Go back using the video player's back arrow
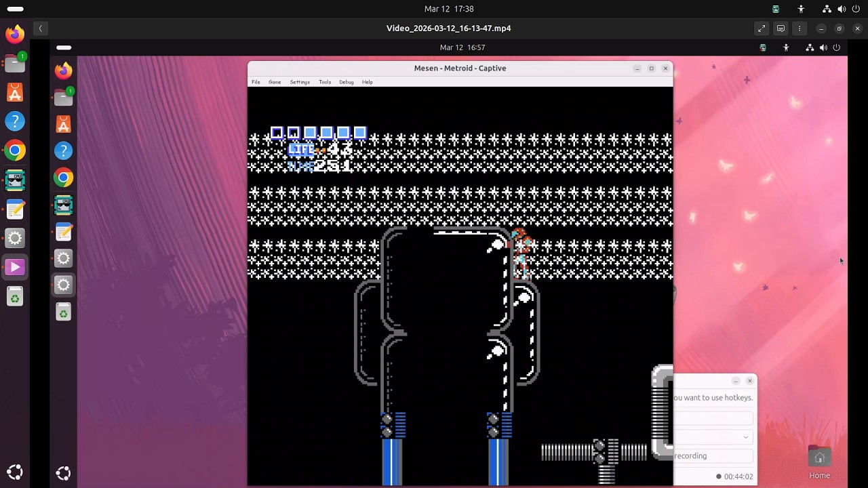Viewport: 868px width, 488px height. (41, 28)
